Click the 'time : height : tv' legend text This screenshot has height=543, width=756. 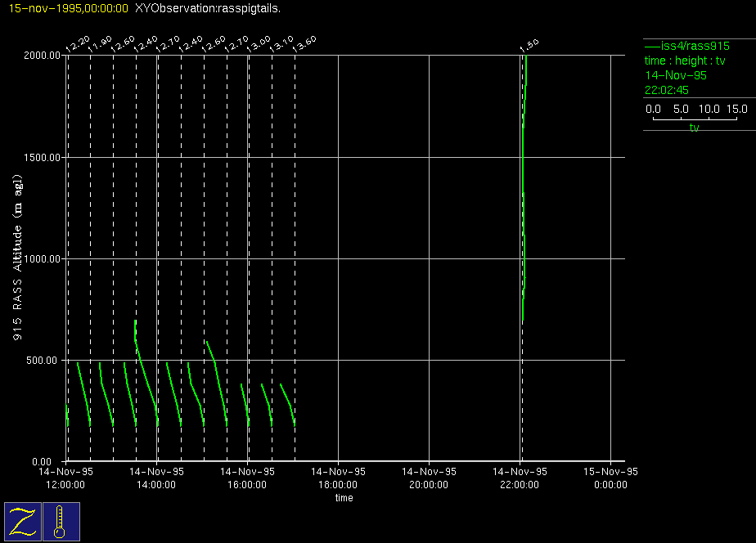point(685,61)
